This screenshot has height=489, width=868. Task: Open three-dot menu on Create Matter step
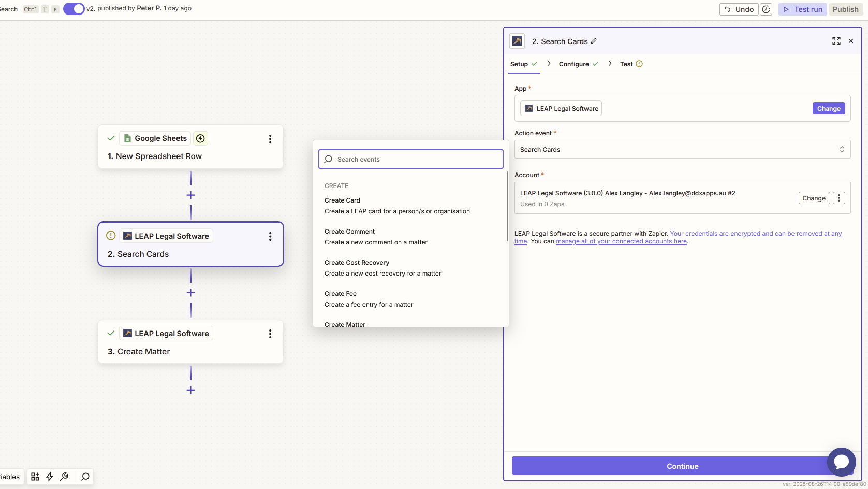point(270,334)
